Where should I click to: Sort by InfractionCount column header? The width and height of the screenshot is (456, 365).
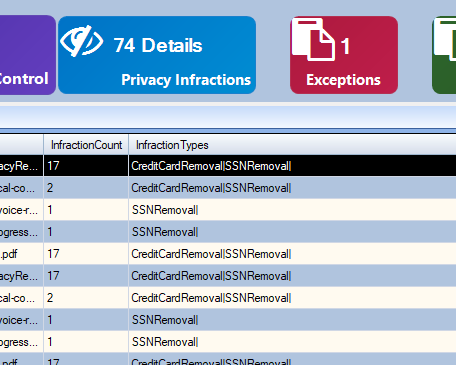coord(86,145)
